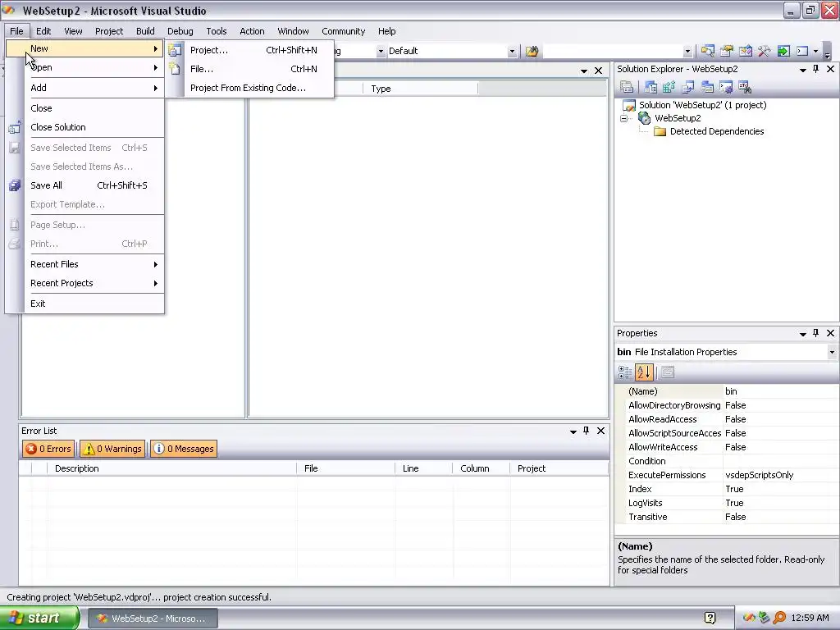Click the New File icon in submenu
Screen dimensions: 840x630
pyautogui.click(x=175, y=69)
